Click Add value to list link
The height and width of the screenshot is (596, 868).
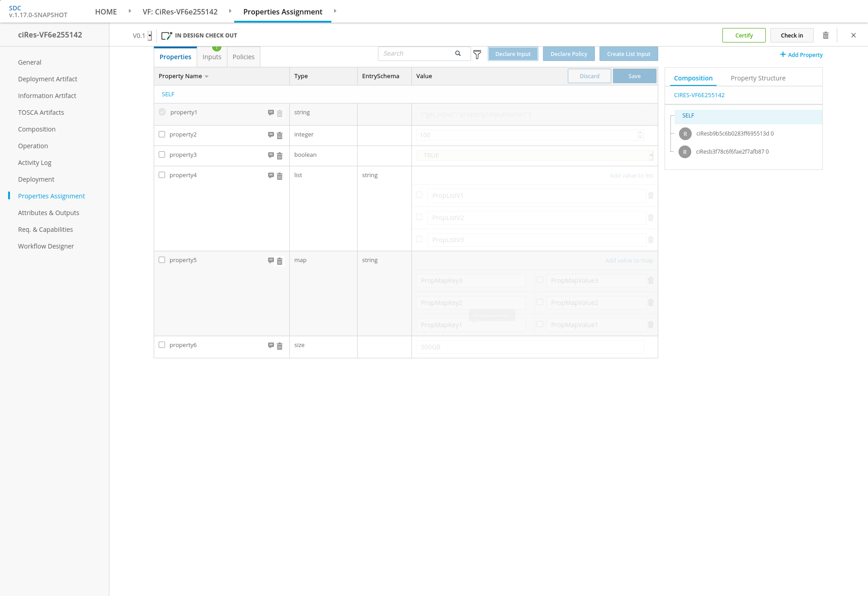[631, 175]
